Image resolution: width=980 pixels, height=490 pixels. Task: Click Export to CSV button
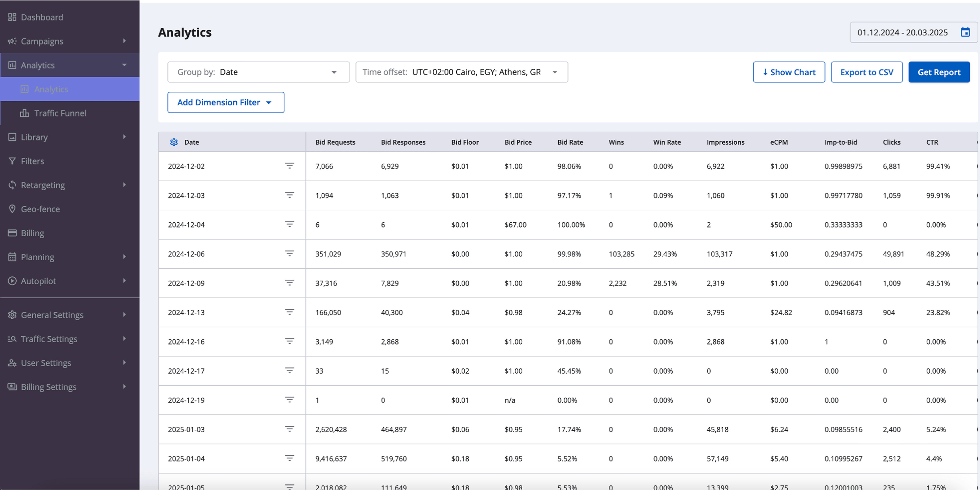click(867, 72)
